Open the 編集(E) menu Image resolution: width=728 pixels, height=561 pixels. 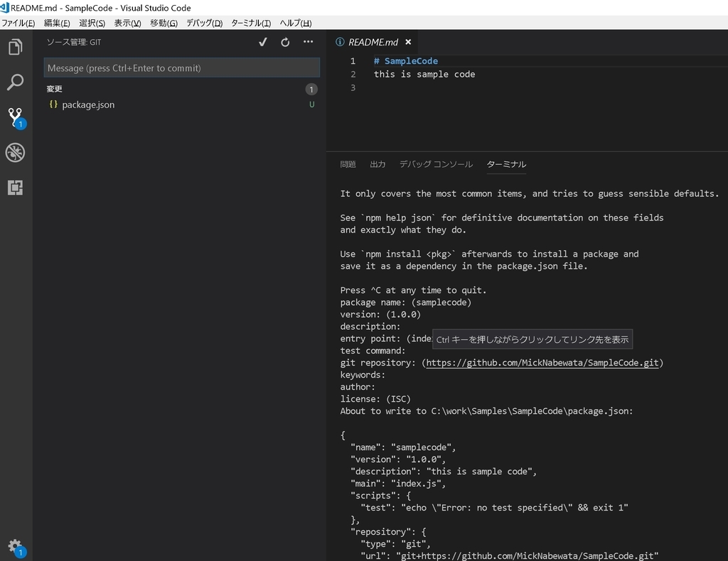coord(57,23)
